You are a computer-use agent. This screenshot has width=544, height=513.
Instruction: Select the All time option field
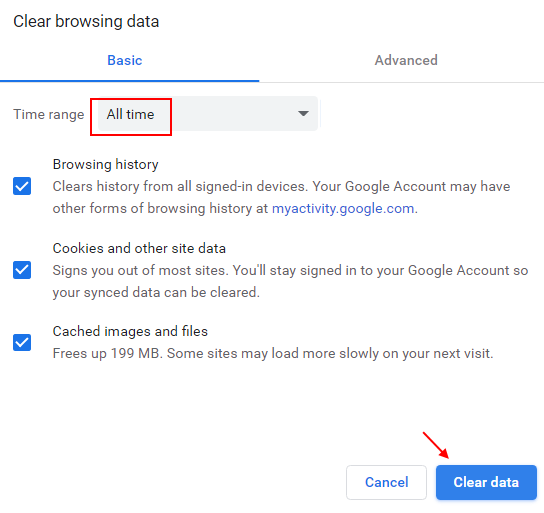[x=207, y=114]
